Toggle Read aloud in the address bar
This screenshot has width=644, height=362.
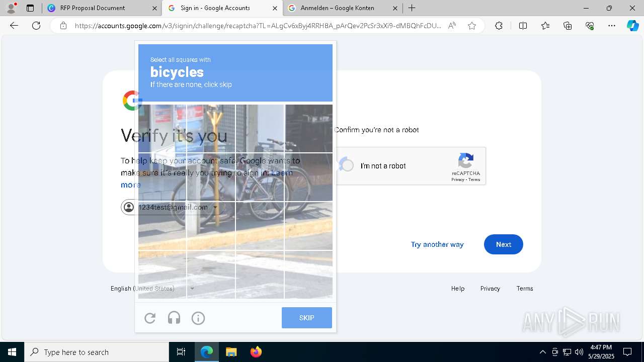[x=452, y=26]
